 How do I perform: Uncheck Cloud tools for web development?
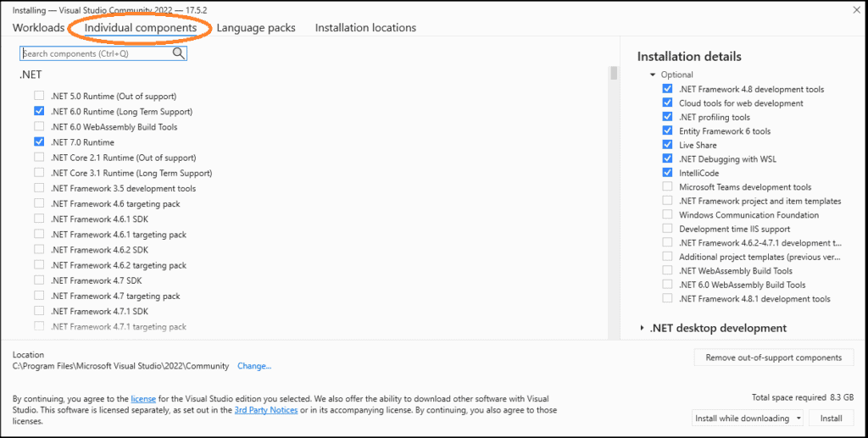click(x=668, y=103)
